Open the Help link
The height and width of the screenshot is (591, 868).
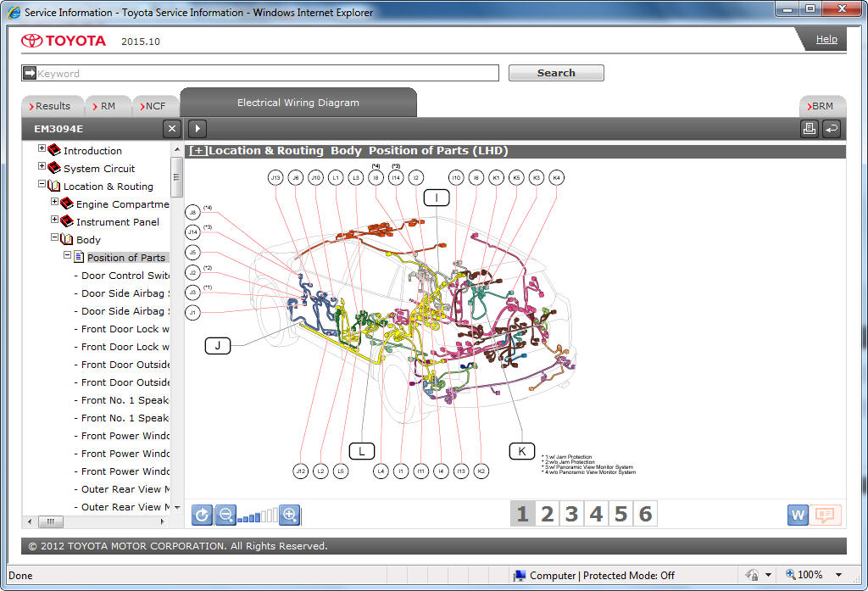[826, 39]
